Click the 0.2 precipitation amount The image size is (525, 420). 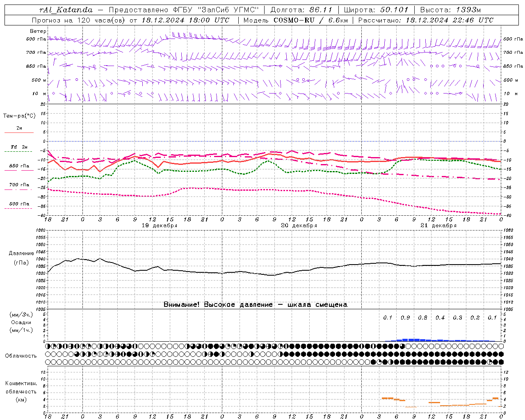point(475,318)
